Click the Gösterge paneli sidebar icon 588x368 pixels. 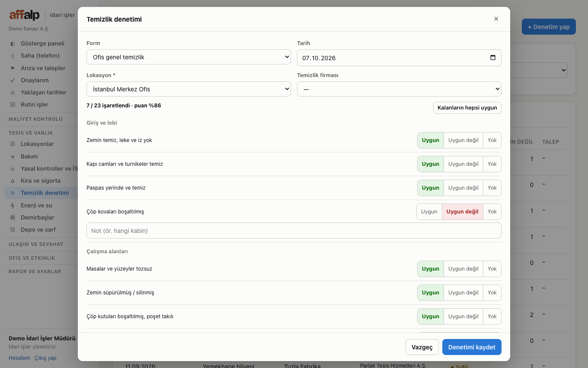point(13,44)
